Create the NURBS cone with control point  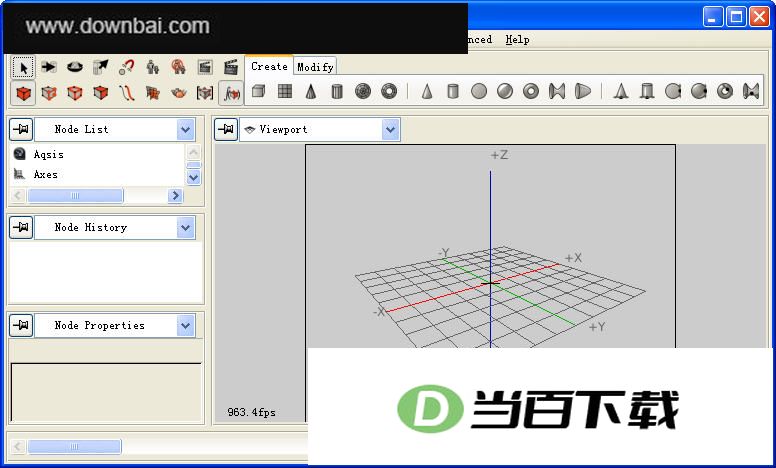coord(621,91)
